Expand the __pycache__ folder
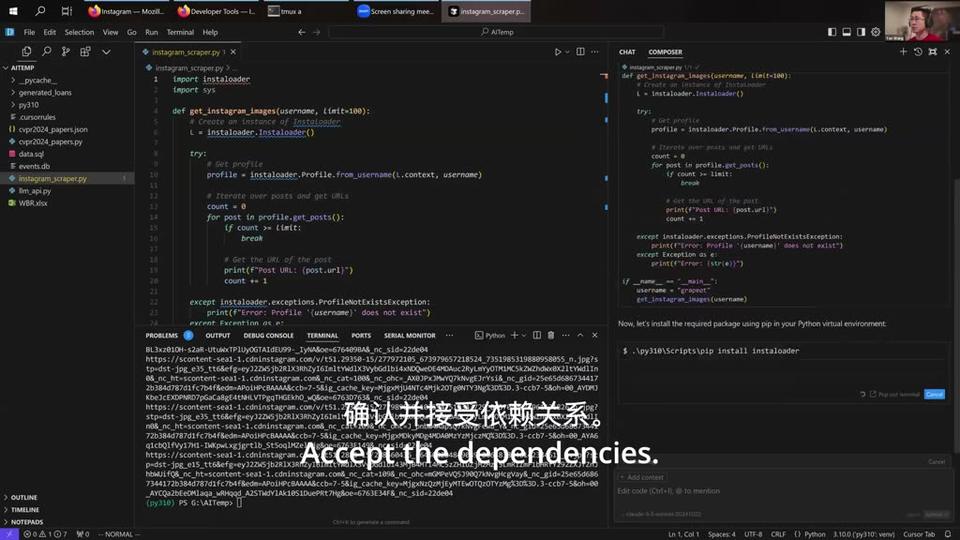 pos(67,80)
